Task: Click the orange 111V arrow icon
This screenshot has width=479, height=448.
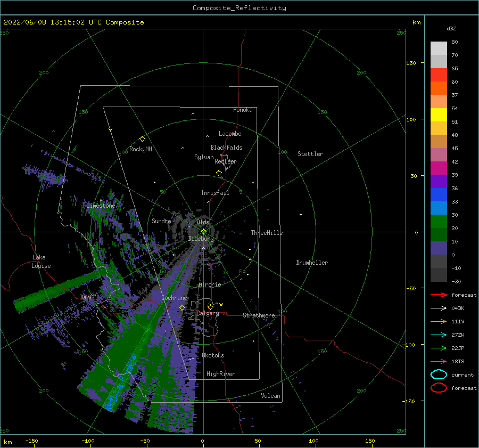Action: coord(439,321)
